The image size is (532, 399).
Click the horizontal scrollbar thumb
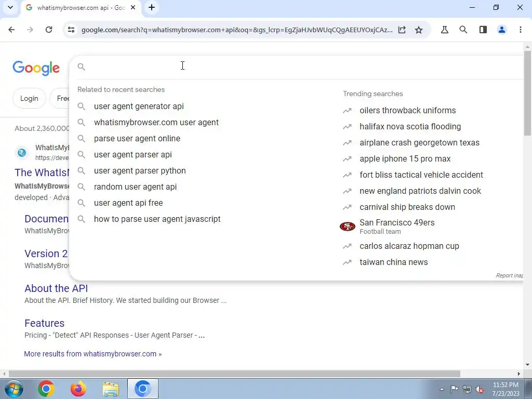pyautogui.click(x=234, y=374)
